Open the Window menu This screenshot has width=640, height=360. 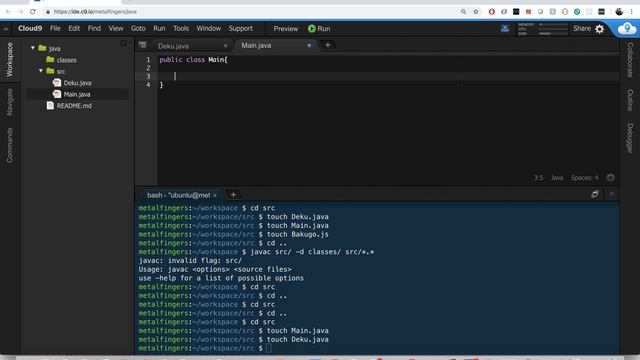tap(209, 29)
